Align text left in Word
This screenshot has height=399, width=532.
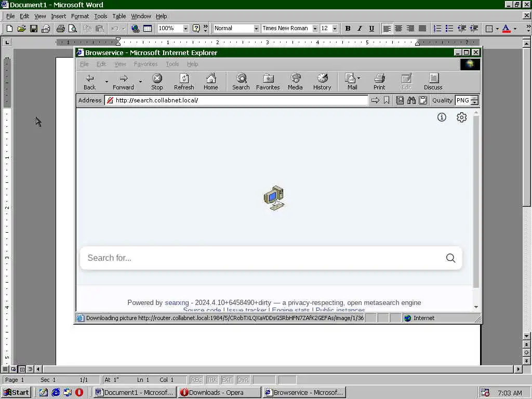[x=387, y=29]
